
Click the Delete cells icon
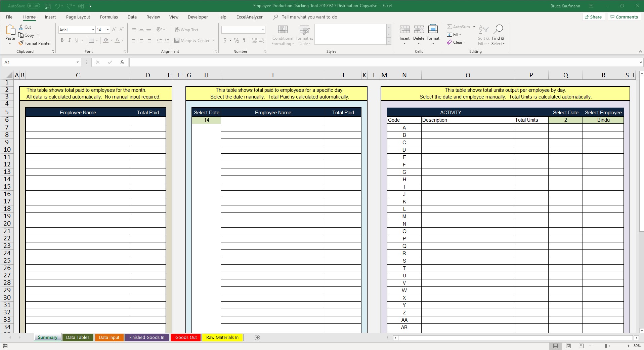[x=419, y=30]
